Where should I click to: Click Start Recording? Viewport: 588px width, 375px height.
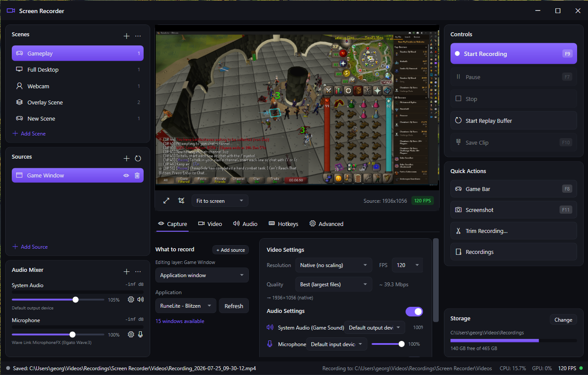click(514, 54)
